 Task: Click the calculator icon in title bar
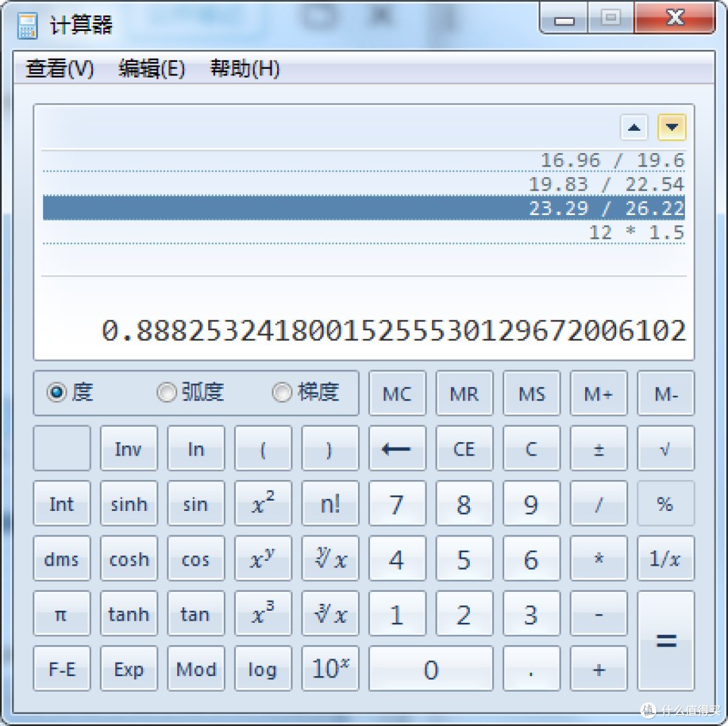pos(27,26)
